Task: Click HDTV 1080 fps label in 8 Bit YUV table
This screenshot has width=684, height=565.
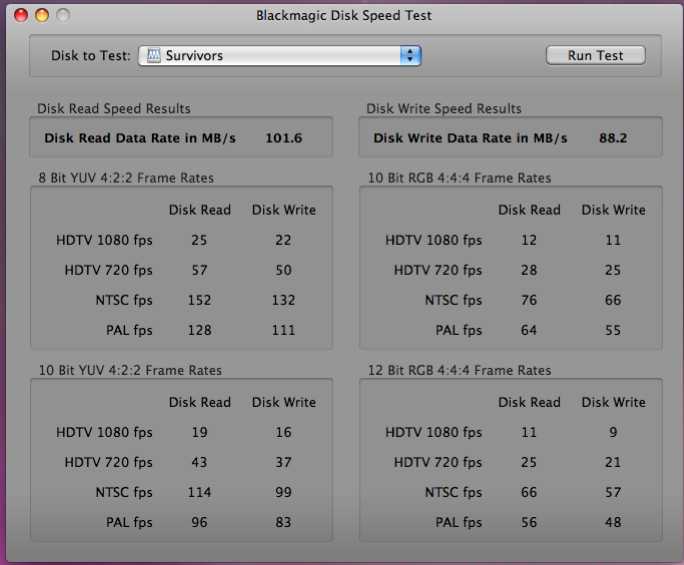Action: (x=104, y=240)
